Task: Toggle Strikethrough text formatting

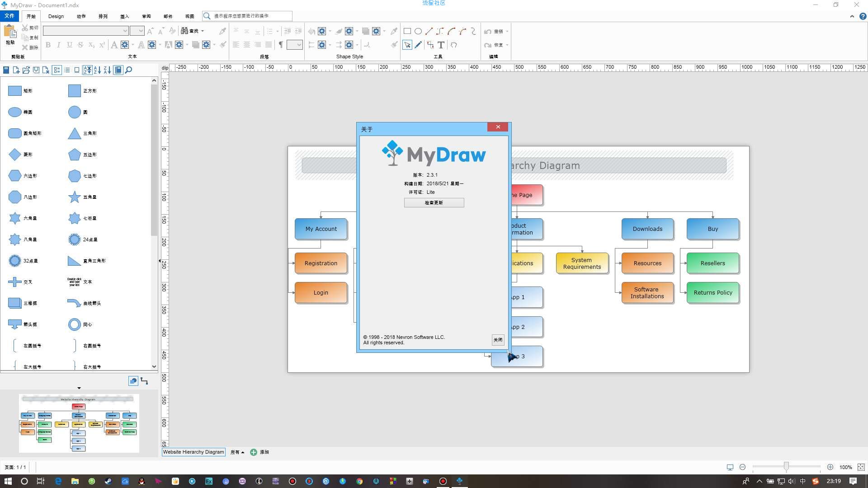Action: click(80, 45)
